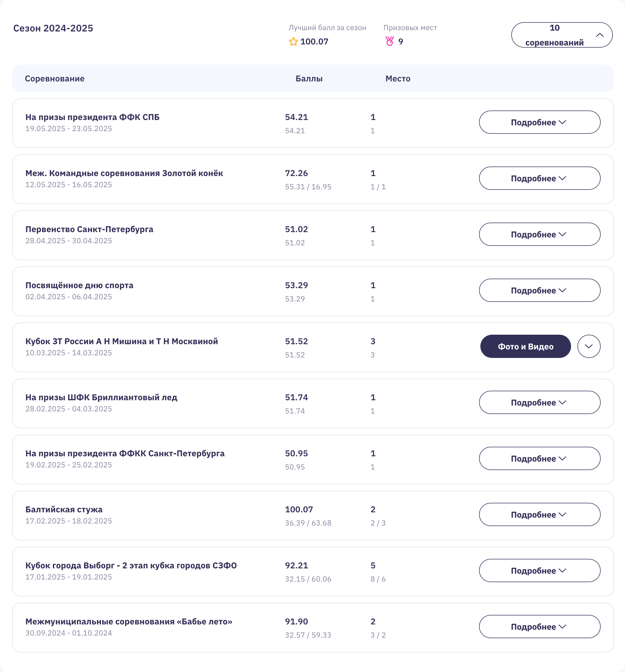The width and height of the screenshot is (625, 672).
Task: Open Подробнее for Посвящённое дню спорта
Action: click(540, 290)
